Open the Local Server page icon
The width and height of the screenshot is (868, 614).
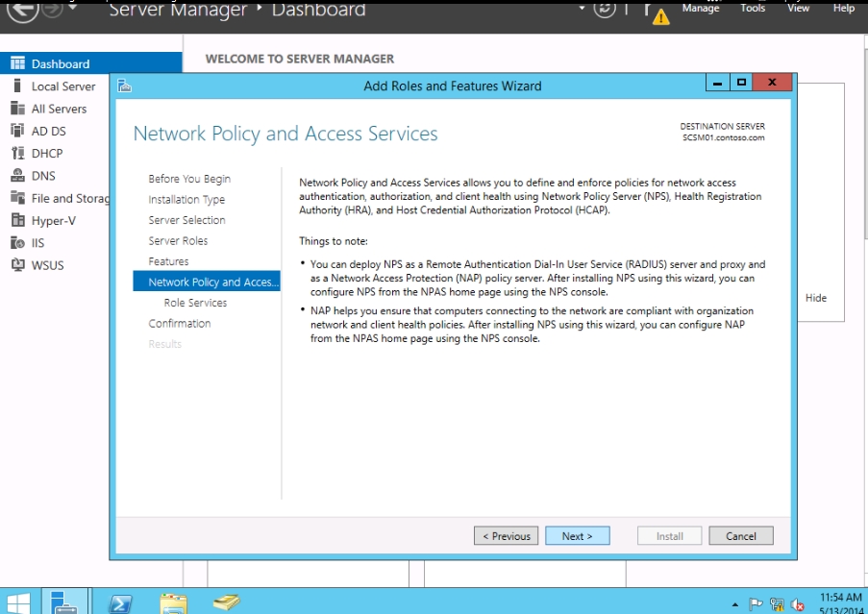pyautogui.click(x=17, y=86)
